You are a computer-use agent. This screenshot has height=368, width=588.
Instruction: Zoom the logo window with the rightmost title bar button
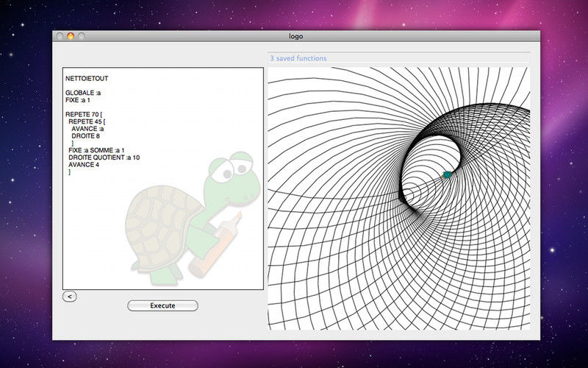[81, 36]
